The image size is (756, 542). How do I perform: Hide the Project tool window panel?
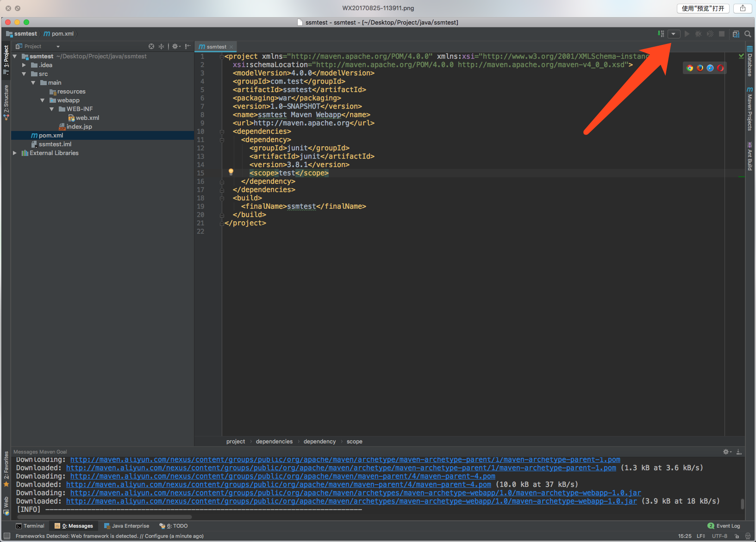[x=187, y=46]
